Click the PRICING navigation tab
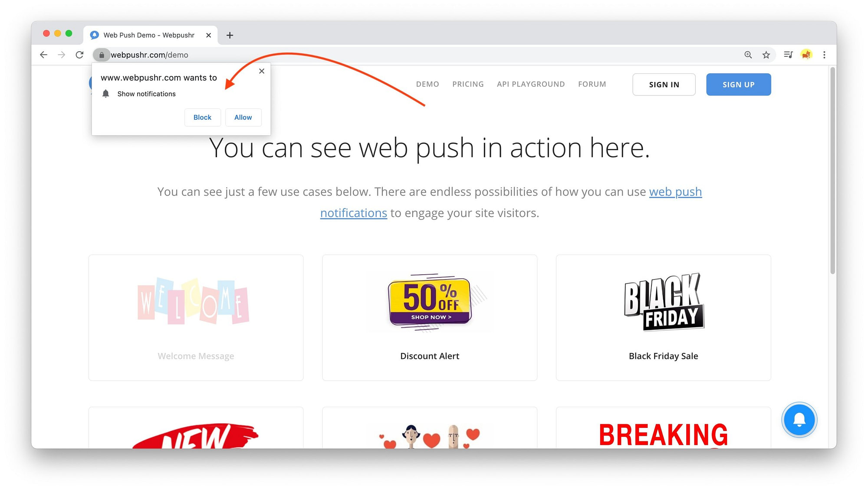This screenshot has width=868, height=490. [468, 84]
